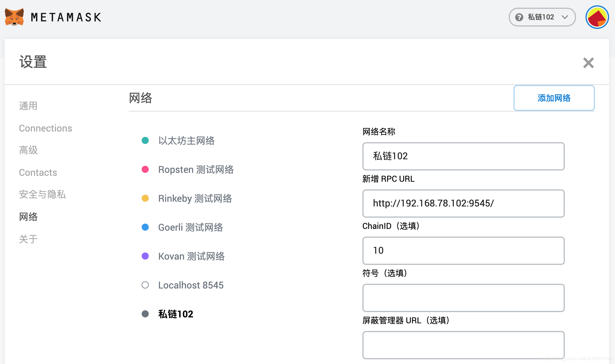Focus the 符号 (选填) input field

click(x=463, y=298)
